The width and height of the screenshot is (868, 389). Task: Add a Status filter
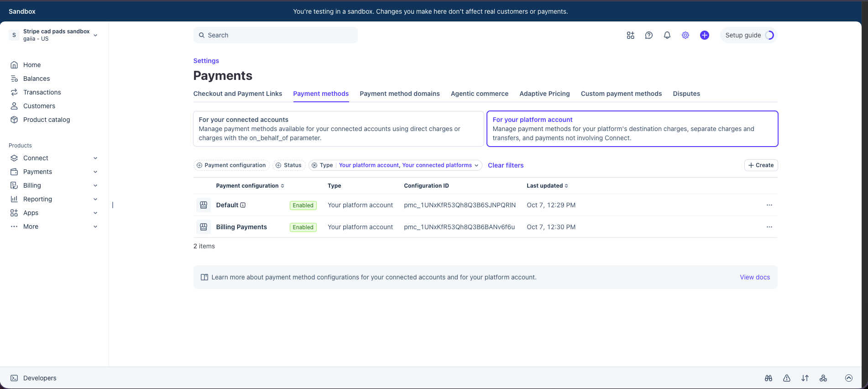[x=289, y=165]
